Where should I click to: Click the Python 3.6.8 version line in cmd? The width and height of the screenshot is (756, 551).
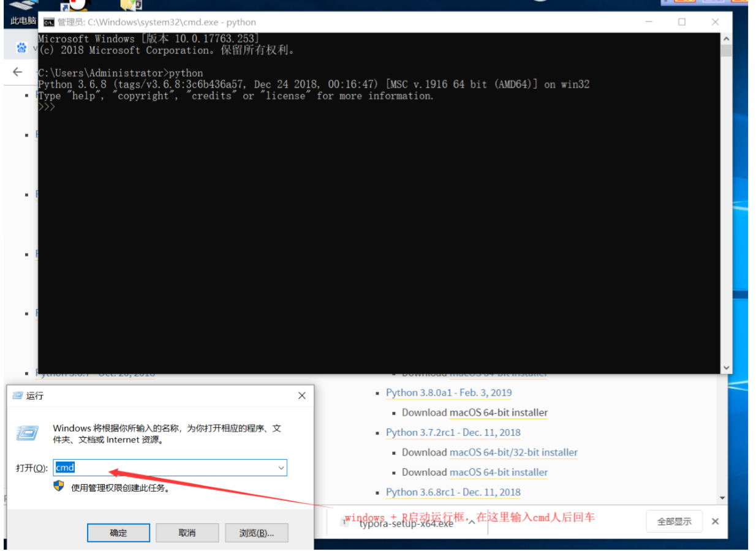click(314, 84)
